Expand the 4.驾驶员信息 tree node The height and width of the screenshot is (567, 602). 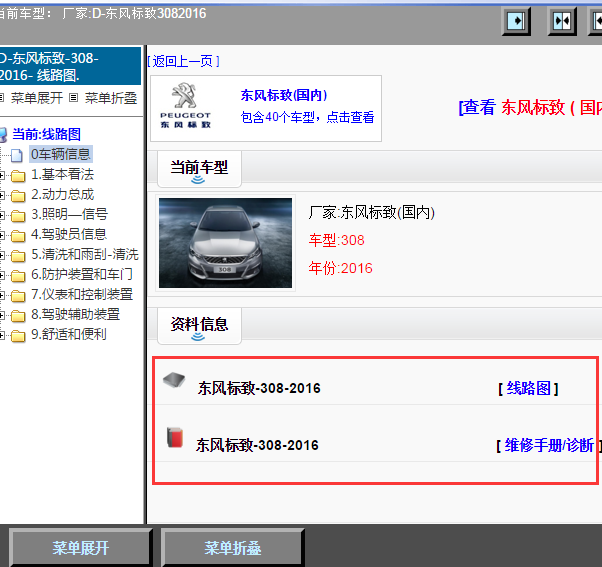point(2,235)
